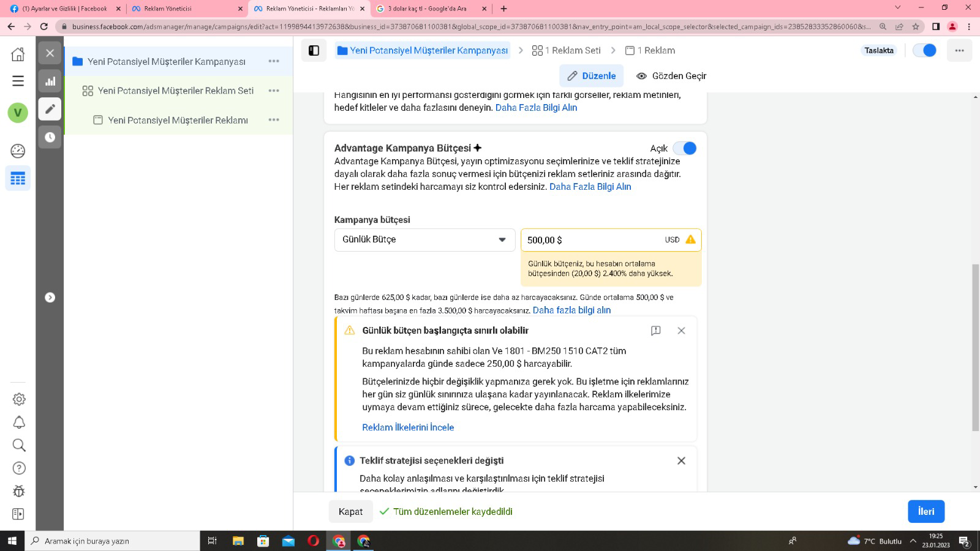This screenshot has height=551, width=980.
Task: Switch to the Düzenle tab
Action: coord(592,76)
